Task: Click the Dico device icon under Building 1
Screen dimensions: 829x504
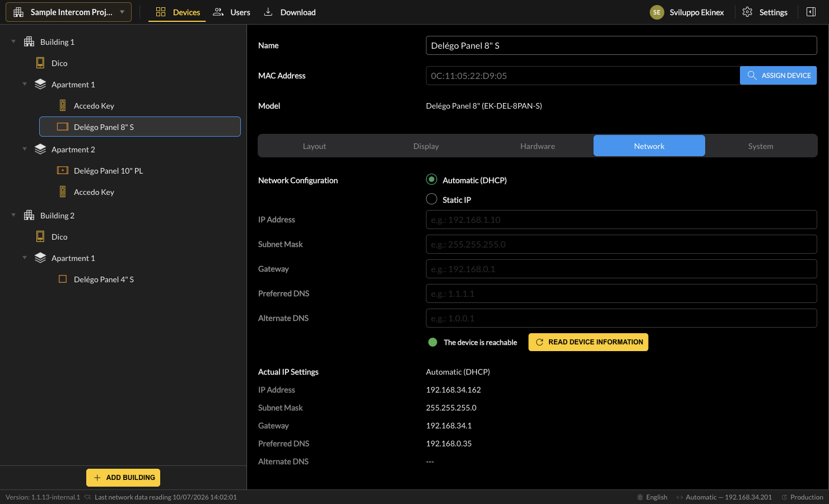Action: pos(40,63)
